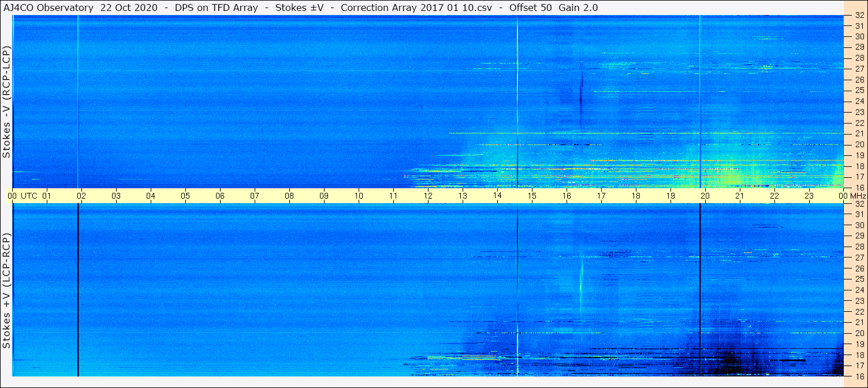Select the 17 hour mark on time axis

[601, 196]
